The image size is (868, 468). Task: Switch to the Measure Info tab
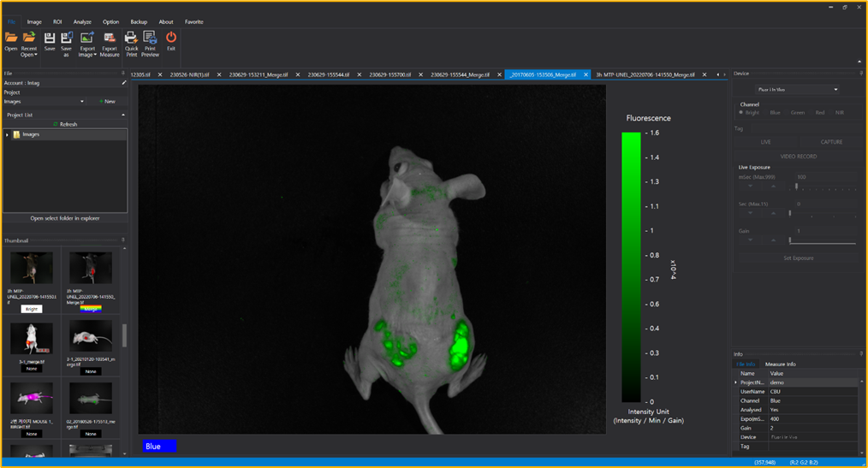[x=780, y=364]
